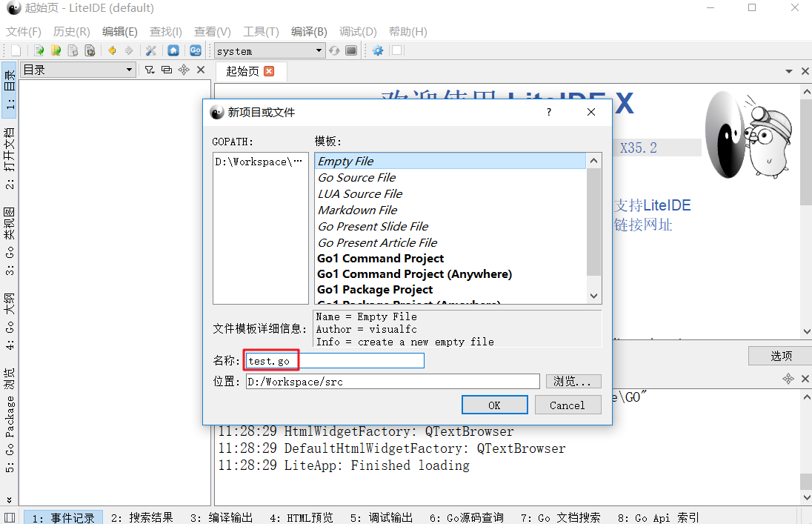Click the new file icon in toolbar

[16, 50]
